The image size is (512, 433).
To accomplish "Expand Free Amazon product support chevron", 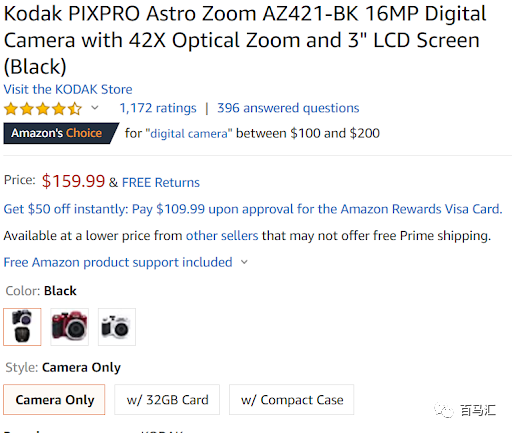I will (244, 262).
